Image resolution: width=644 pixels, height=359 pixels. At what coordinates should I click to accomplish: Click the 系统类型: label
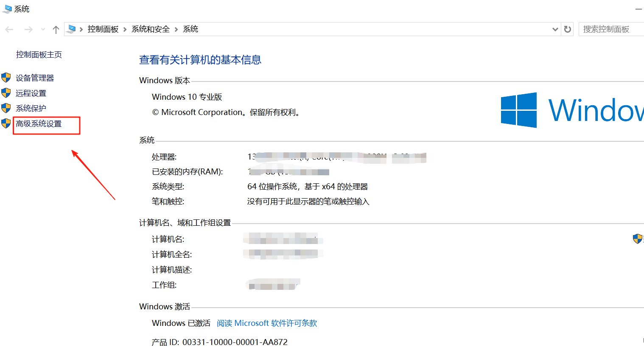[x=168, y=186]
